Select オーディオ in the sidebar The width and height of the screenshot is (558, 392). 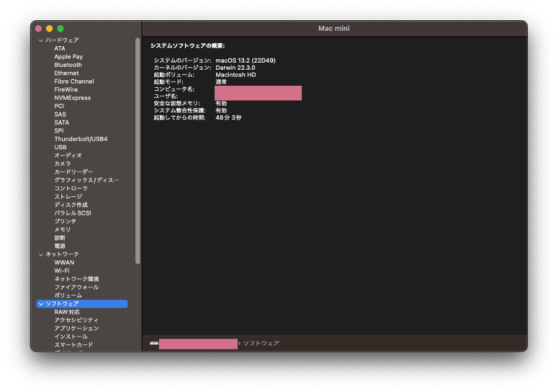[x=68, y=156]
